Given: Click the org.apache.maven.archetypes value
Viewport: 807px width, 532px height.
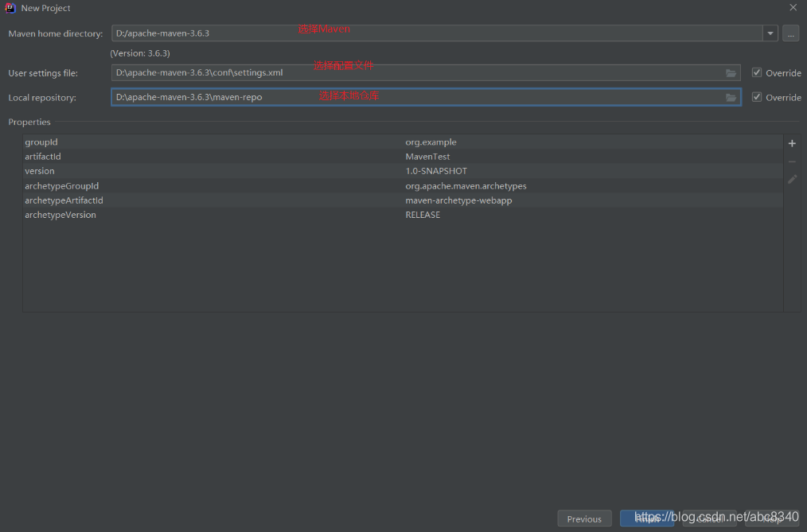Looking at the screenshot, I should pyautogui.click(x=466, y=185).
